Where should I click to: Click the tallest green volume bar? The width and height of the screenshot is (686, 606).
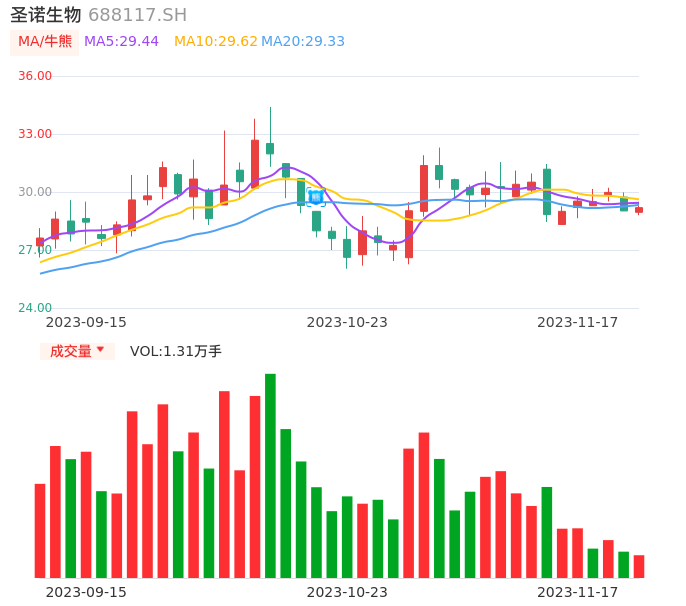click(x=270, y=476)
